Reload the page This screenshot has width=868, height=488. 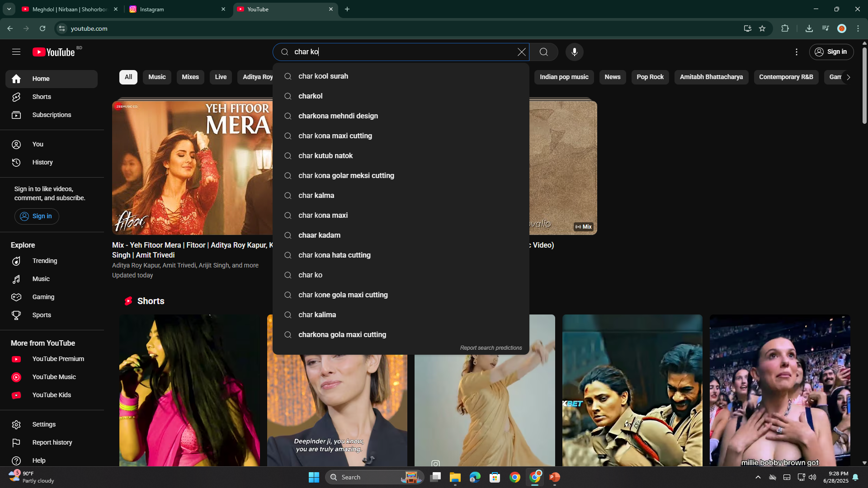pyautogui.click(x=42, y=28)
